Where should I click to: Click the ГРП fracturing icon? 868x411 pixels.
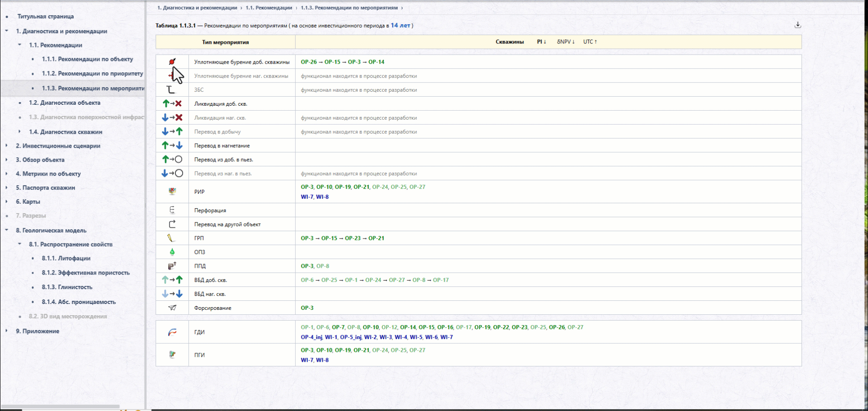[x=171, y=238]
